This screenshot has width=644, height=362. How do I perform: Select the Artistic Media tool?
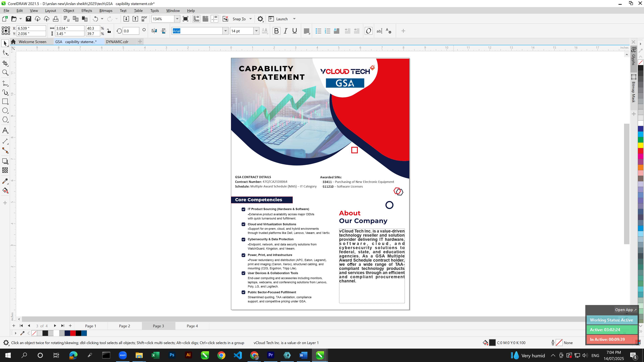tap(5, 92)
